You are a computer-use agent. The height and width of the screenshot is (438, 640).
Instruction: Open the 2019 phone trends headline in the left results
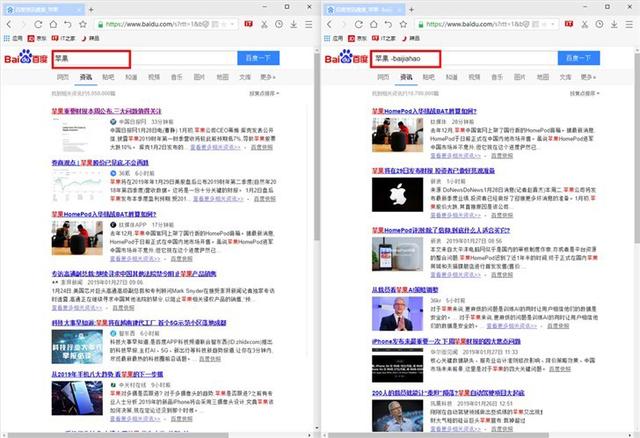coord(107,374)
